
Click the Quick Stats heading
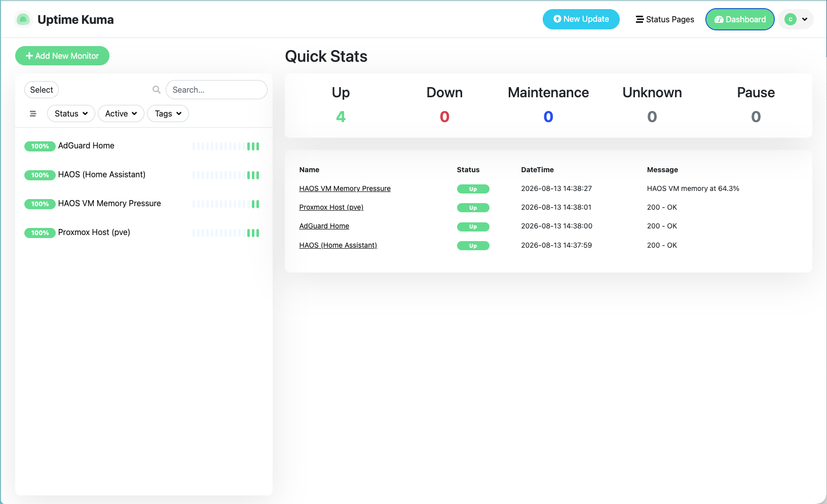tap(326, 56)
